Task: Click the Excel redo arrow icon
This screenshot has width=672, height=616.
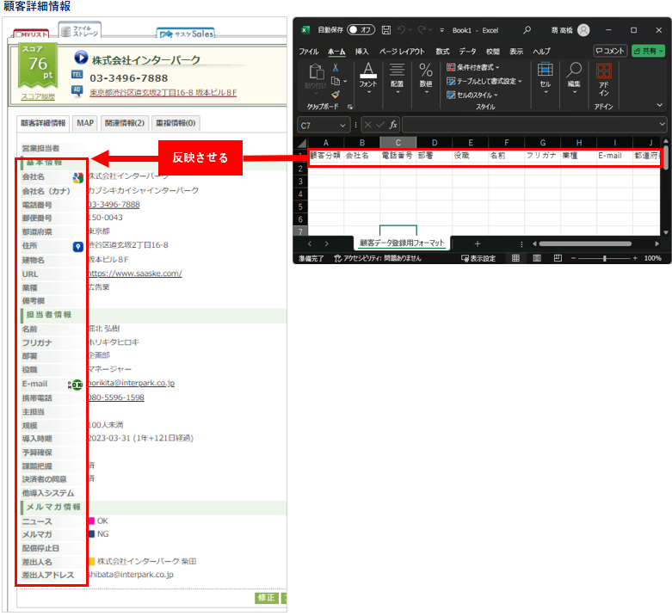Action: 422,30
